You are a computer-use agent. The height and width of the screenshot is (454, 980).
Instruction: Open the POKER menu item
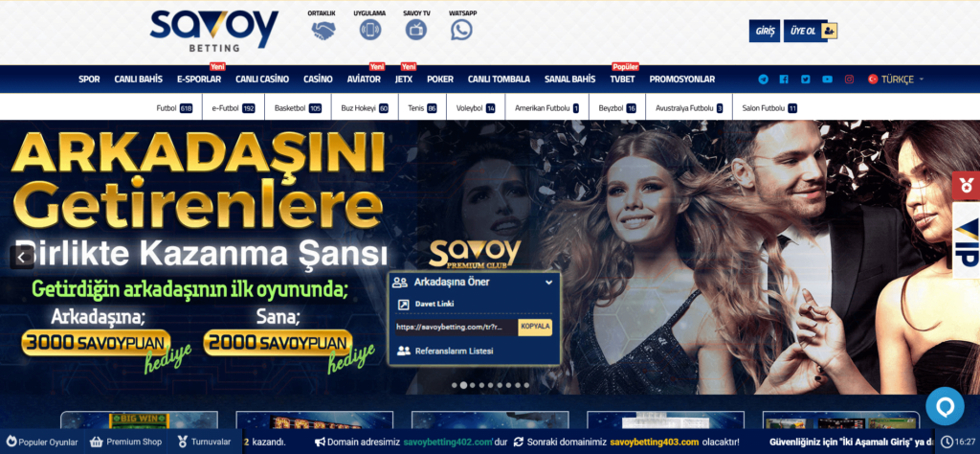pos(440,79)
